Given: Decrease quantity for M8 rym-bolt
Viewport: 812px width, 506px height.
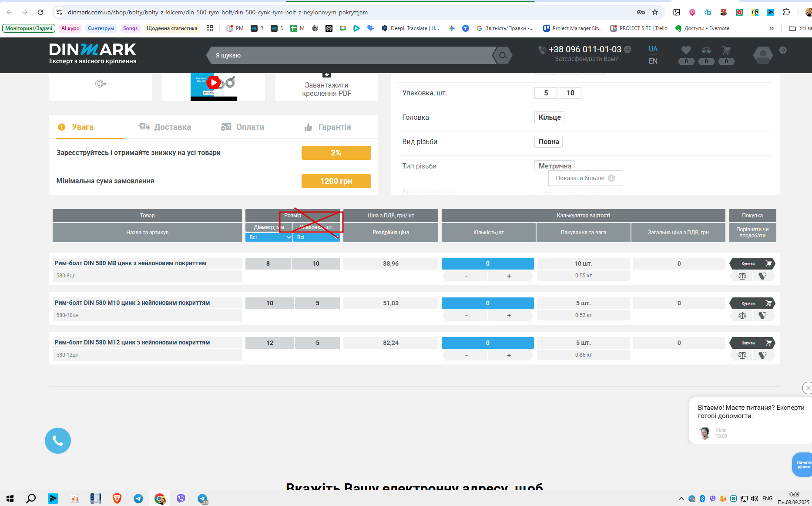Looking at the screenshot, I should click(466, 276).
